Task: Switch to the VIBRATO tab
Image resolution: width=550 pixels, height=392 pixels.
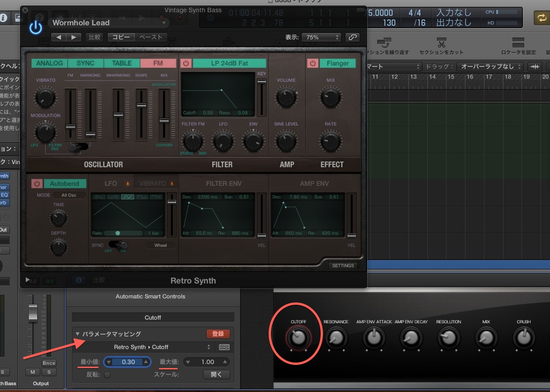Action: tap(152, 184)
